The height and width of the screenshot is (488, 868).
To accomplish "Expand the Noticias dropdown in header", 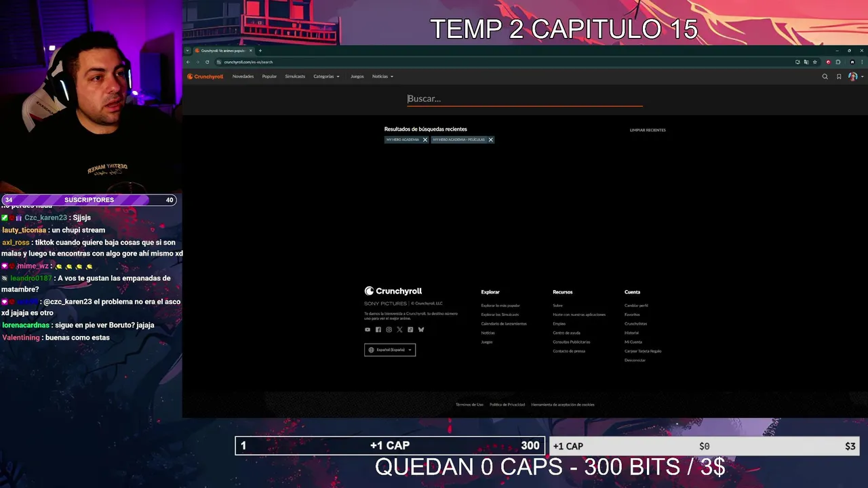I will (x=382, y=77).
